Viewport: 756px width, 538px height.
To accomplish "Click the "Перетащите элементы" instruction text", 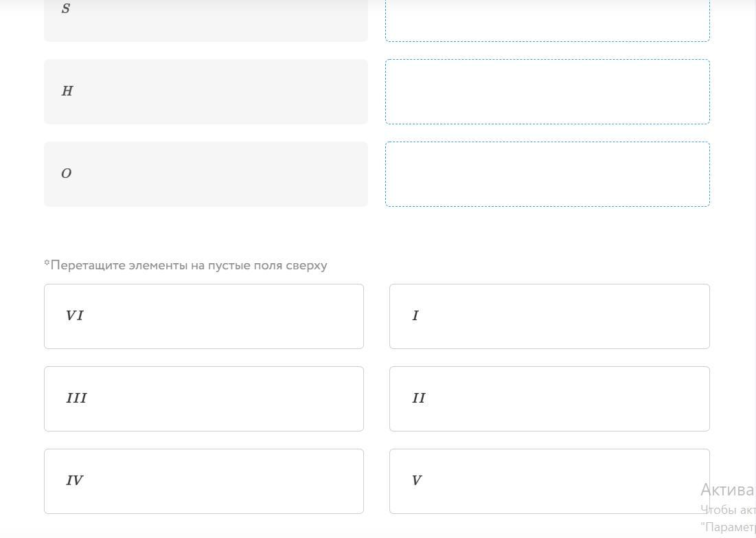I will (x=189, y=265).
